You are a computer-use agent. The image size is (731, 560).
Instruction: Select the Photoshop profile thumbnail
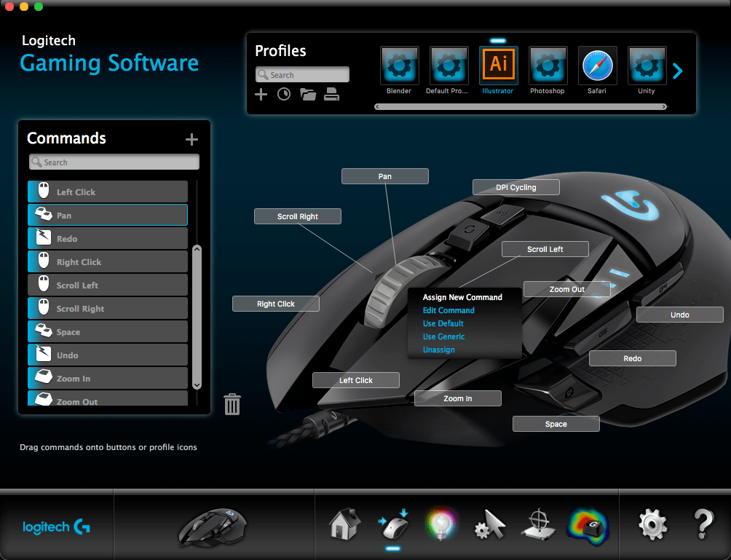click(548, 65)
